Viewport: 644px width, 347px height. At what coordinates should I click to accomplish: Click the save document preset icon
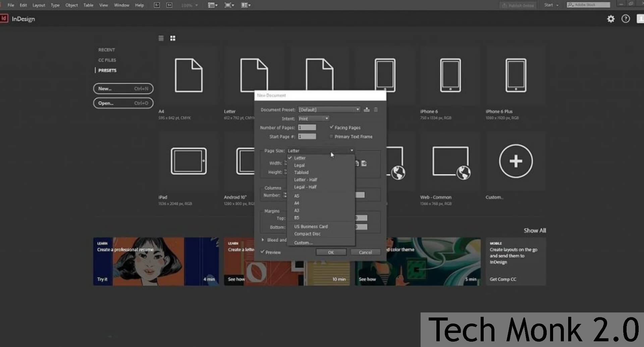[367, 110]
